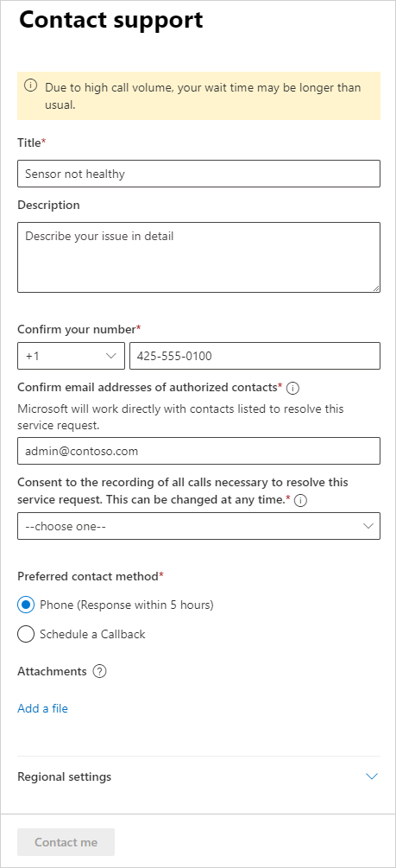Screen dimensions: 396x868
Task: Click the admin@contoso.com email field
Action: pos(198,451)
